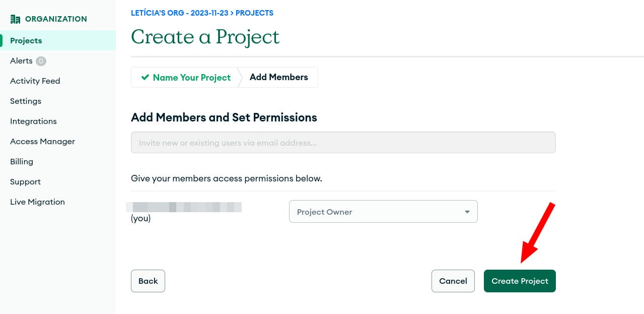644x314 pixels.
Task: Open Access Manager
Action: [42, 141]
